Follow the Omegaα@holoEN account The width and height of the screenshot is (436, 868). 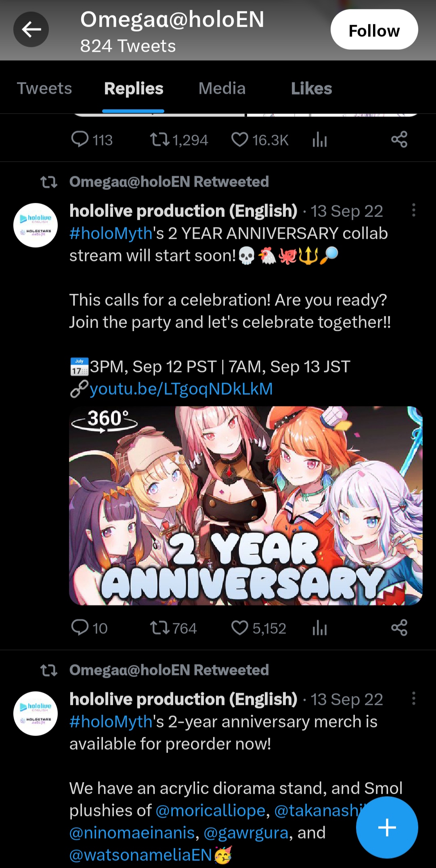(374, 29)
